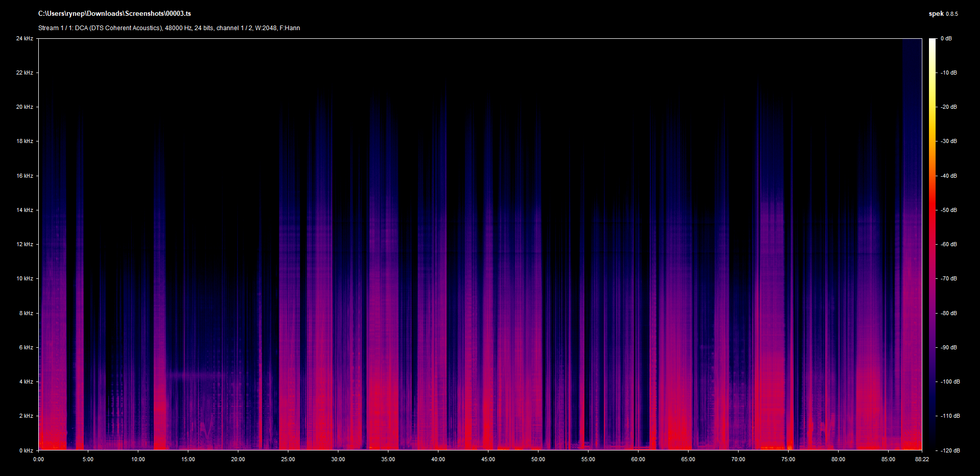
Task: Select the 10 kHz frequency axis label
Action: [x=24, y=279]
